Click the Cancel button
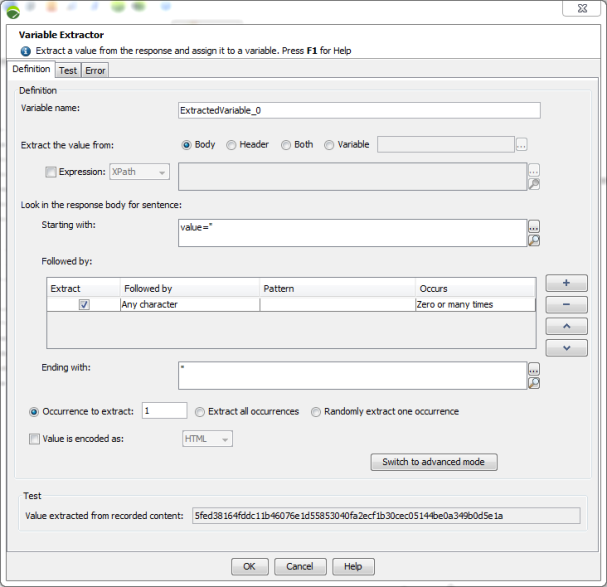The height and width of the screenshot is (587, 607). point(300,566)
